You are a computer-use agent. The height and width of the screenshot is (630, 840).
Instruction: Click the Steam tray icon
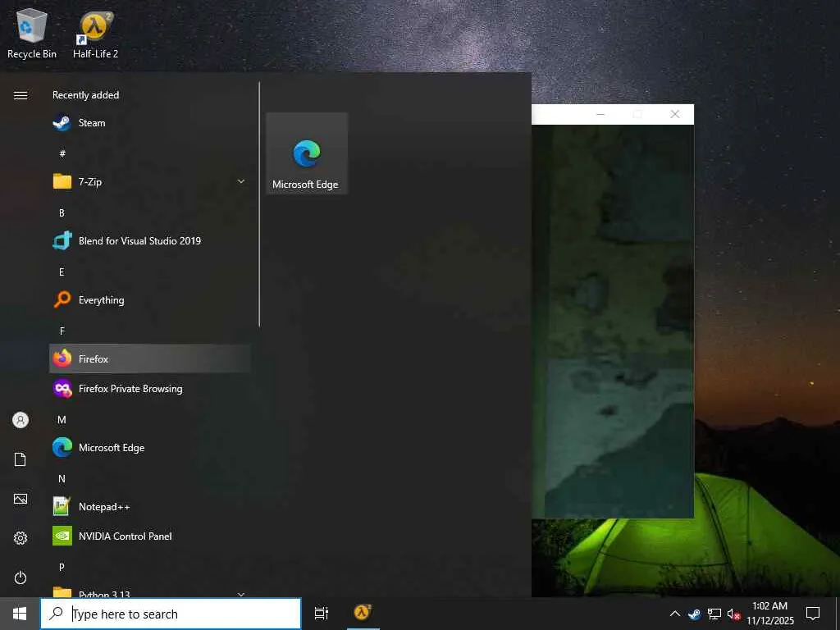pyautogui.click(x=695, y=614)
